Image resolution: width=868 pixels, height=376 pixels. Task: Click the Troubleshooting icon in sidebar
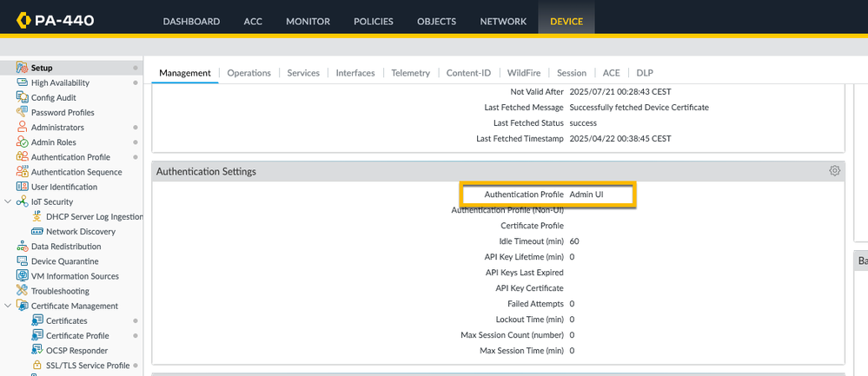(23, 291)
